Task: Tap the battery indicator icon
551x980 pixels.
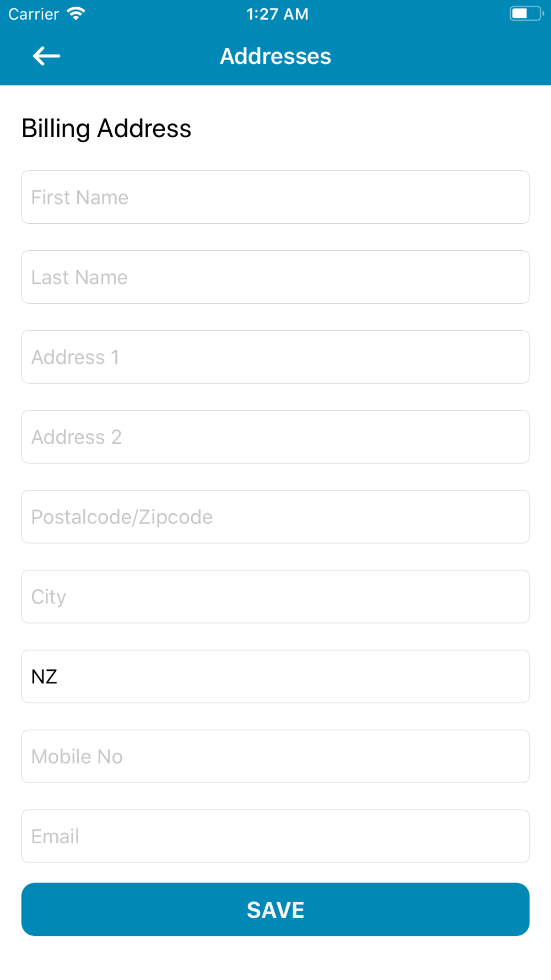Action: [x=526, y=14]
